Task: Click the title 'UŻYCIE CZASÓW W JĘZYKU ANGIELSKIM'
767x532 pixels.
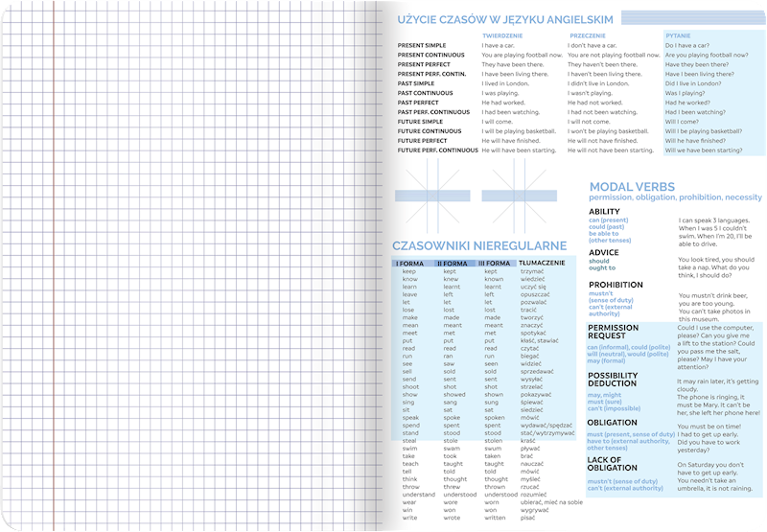Action: tap(505, 20)
